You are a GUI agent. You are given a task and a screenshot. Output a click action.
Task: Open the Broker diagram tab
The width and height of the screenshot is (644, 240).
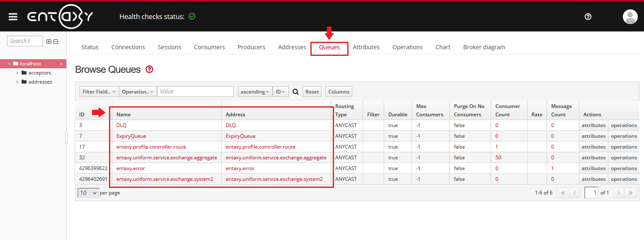pyautogui.click(x=484, y=47)
